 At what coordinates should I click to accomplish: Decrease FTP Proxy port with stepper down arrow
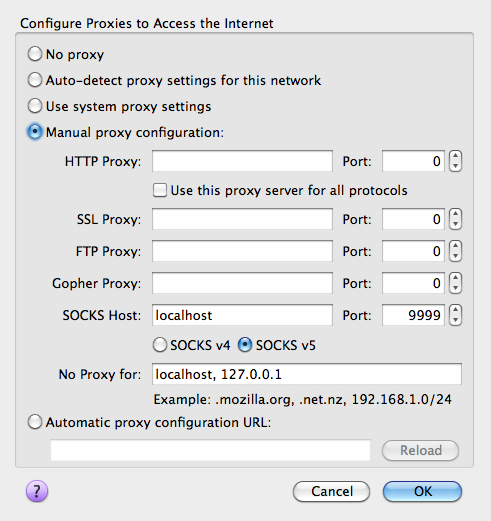tap(455, 256)
